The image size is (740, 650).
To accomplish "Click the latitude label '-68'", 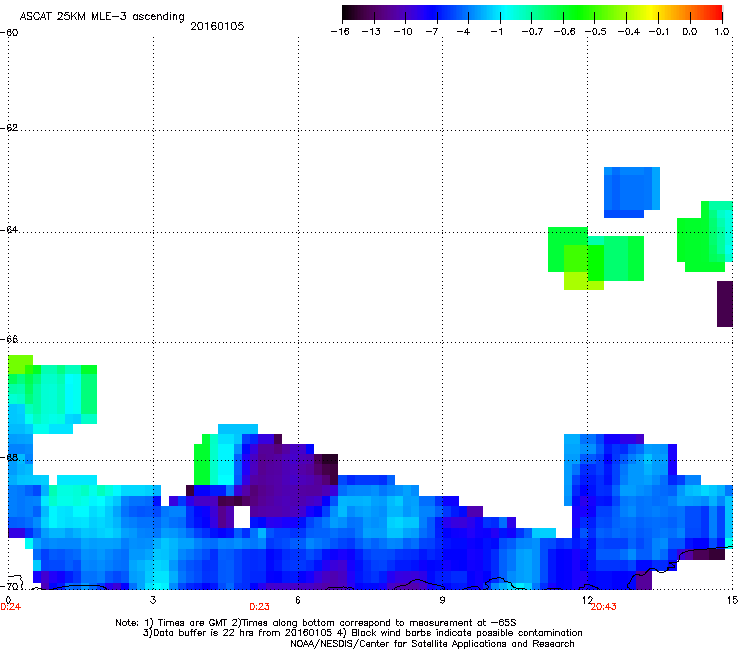I will click(x=9, y=457).
